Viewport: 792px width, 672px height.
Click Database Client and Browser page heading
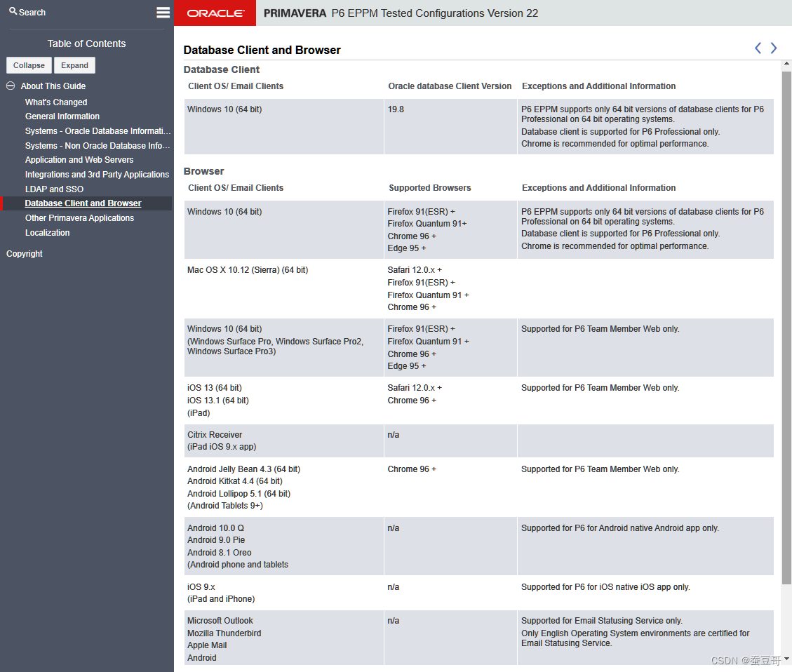[x=262, y=50]
